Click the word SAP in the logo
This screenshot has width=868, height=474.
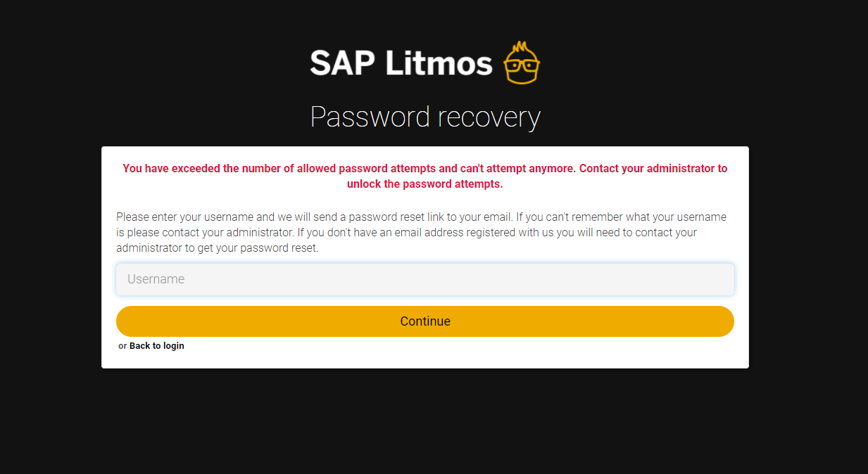pos(343,63)
